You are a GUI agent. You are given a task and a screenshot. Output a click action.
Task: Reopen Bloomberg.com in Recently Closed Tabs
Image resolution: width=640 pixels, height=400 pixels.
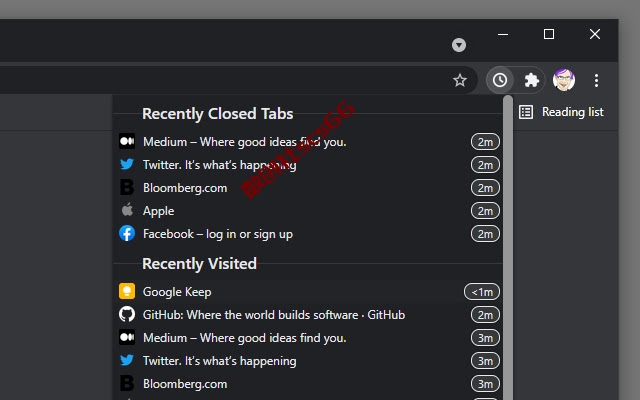pyautogui.click(x=309, y=188)
